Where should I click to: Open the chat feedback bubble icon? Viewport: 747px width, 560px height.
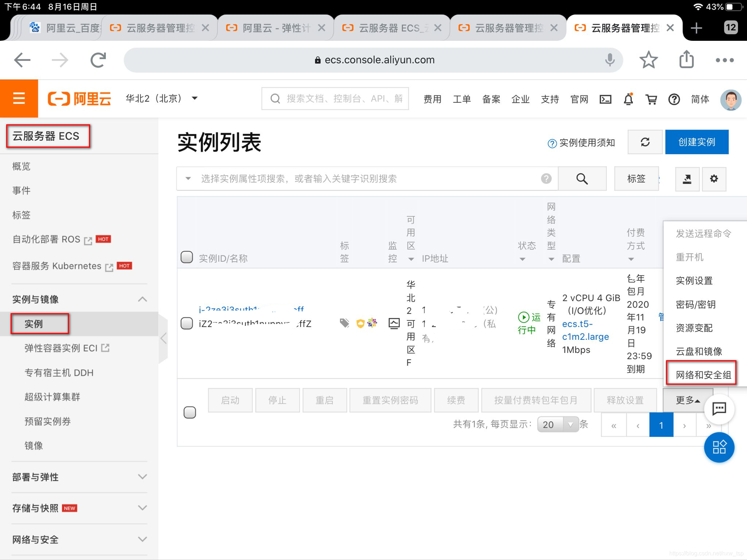point(719,409)
